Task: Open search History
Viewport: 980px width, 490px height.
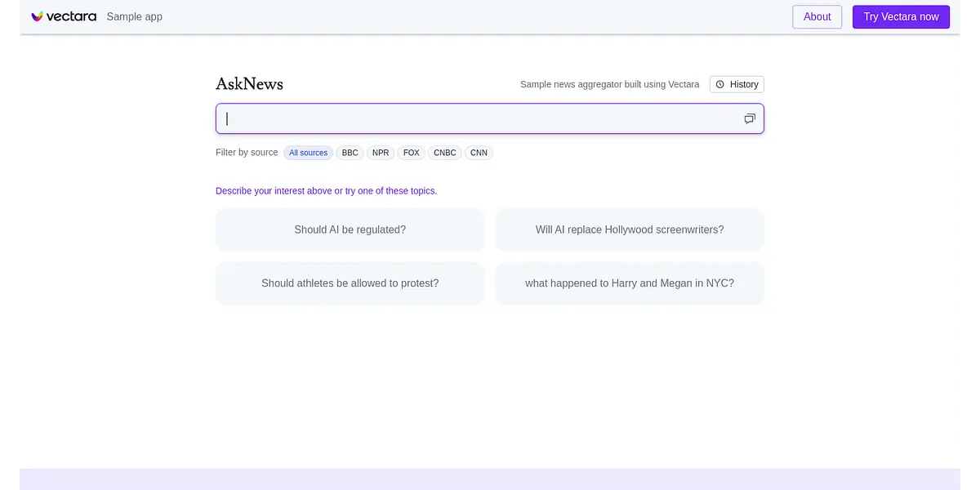Action: [737, 84]
